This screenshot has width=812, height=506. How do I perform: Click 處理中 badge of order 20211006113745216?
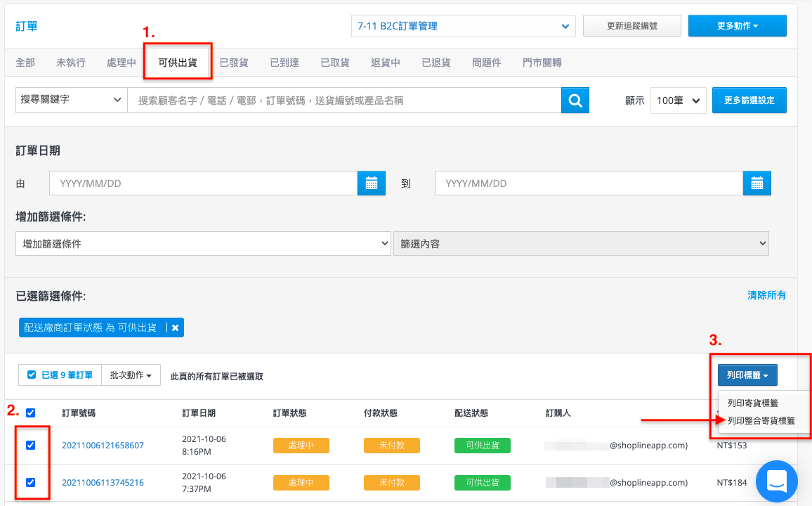[301, 483]
